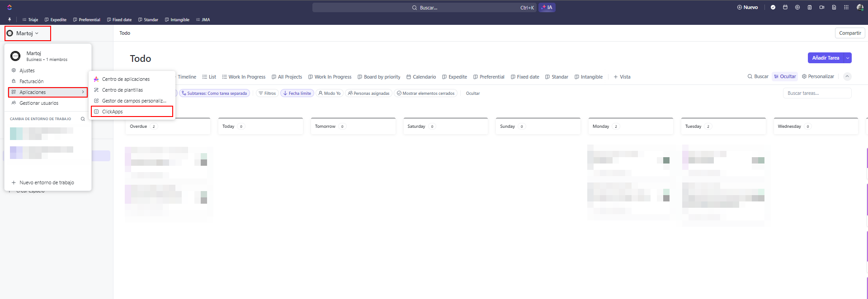Toggle the Personas asignadas filter

tap(368, 93)
